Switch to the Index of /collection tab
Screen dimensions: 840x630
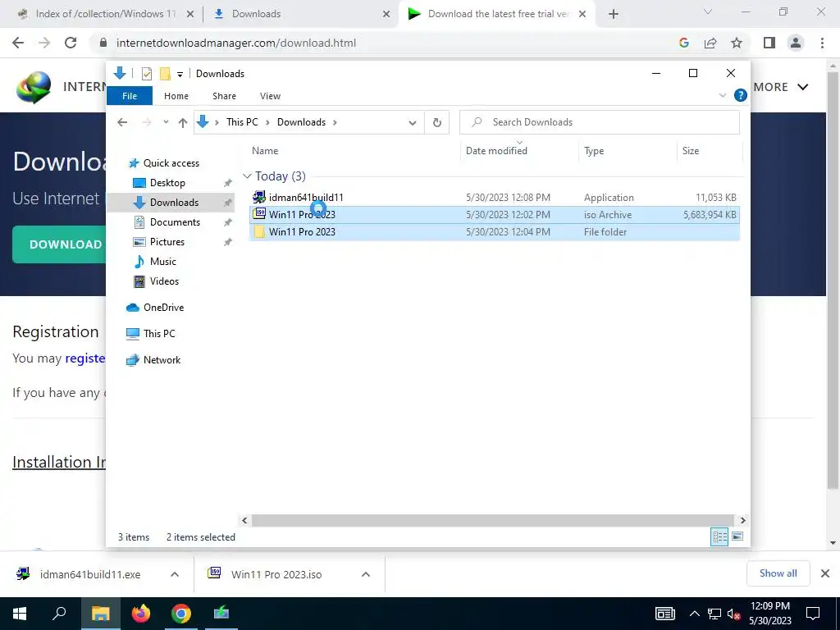pyautogui.click(x=106, y=14)
